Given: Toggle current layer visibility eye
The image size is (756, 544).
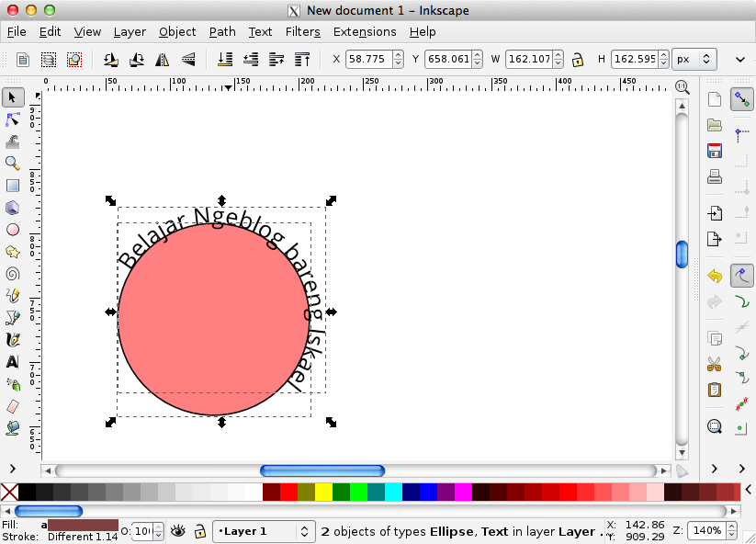Looking at the screenshot, I should coord(178,531).
